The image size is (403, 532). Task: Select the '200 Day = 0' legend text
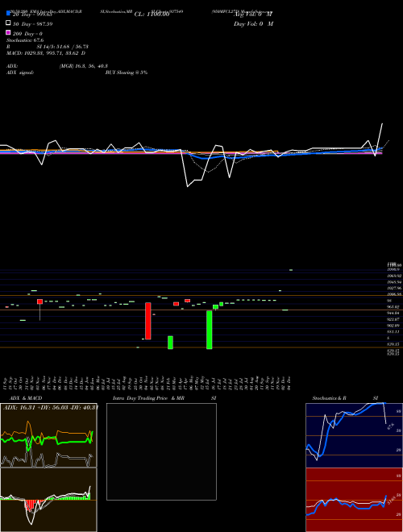[x=27, y=34]
